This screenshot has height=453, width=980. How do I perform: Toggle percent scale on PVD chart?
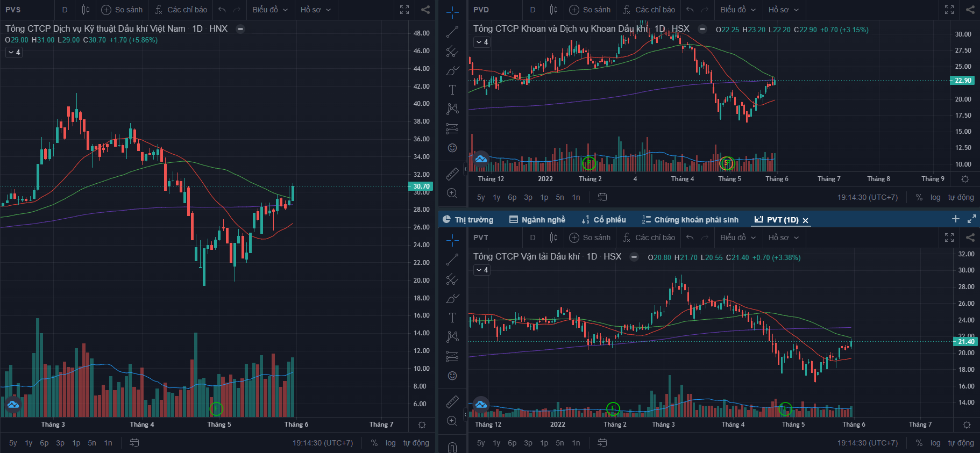click(x=919, y=197)
